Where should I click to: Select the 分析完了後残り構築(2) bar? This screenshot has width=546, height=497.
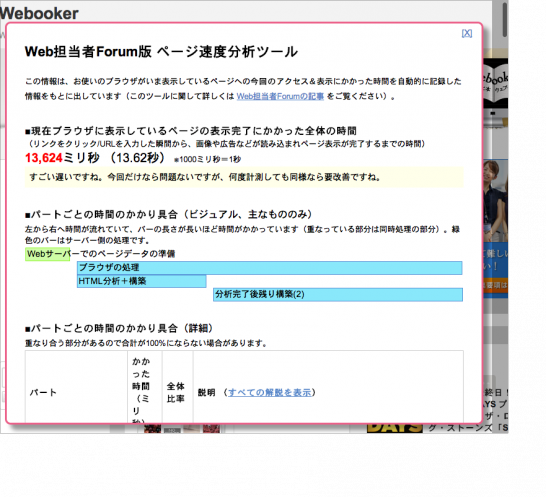[x=338, y=295]
